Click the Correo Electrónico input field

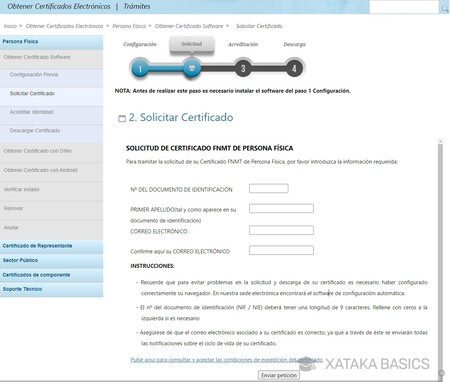click(x=281, y=230)
